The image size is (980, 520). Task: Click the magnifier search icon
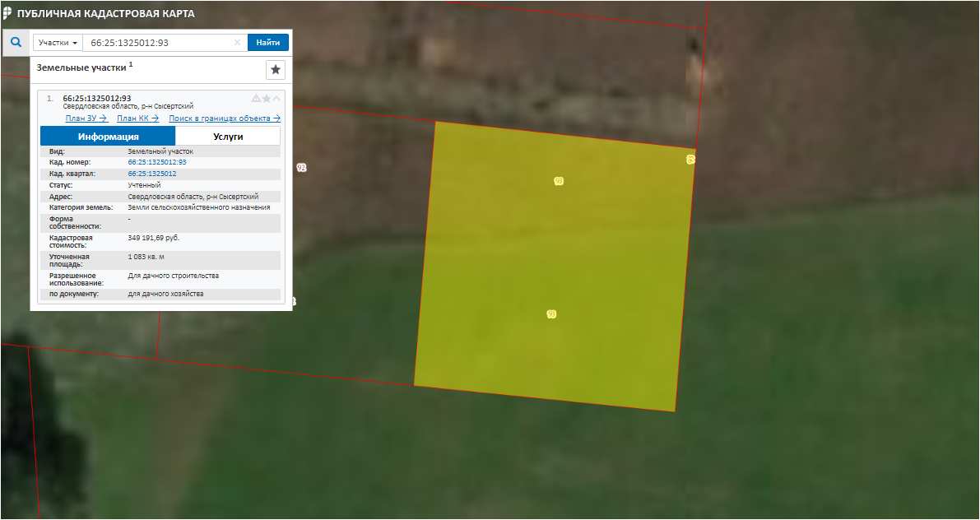click(x=16, y=42)
